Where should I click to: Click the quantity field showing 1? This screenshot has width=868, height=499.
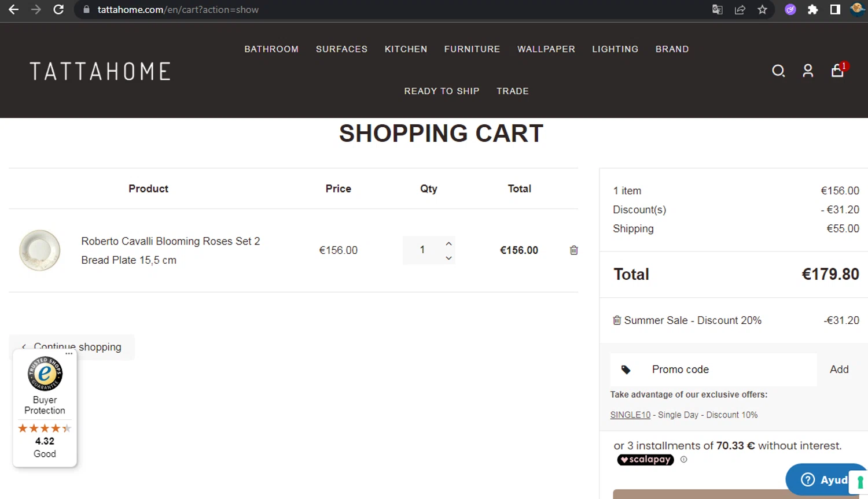pyautogui.click(x=422, y=250)
